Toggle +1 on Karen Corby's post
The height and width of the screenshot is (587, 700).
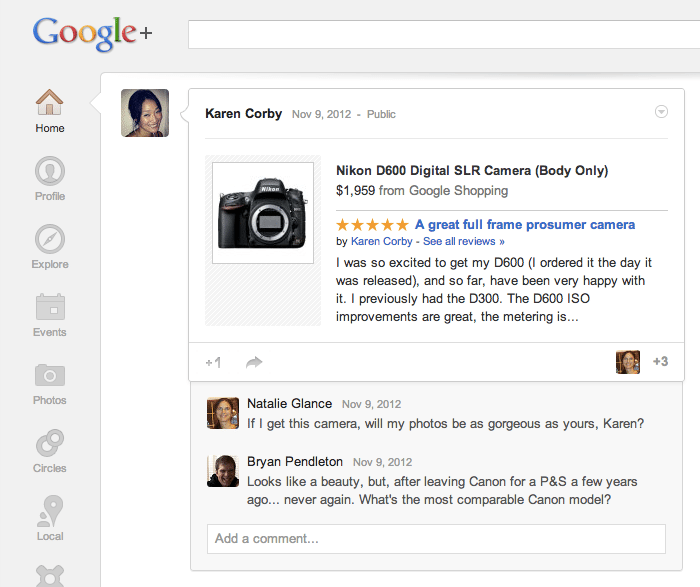coord(213,362)
